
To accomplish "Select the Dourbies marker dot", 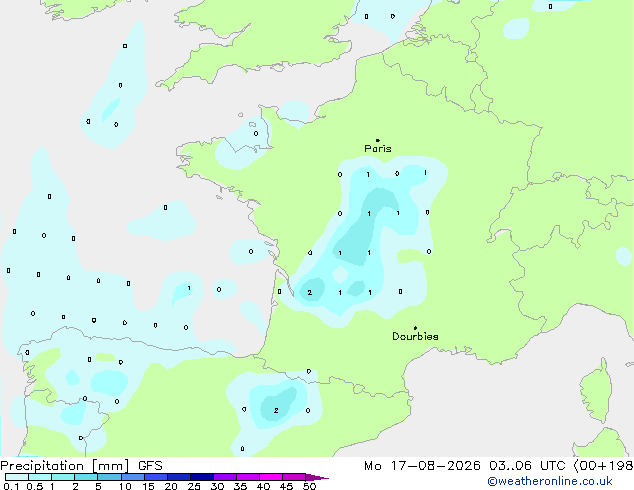I will [415, 328].
